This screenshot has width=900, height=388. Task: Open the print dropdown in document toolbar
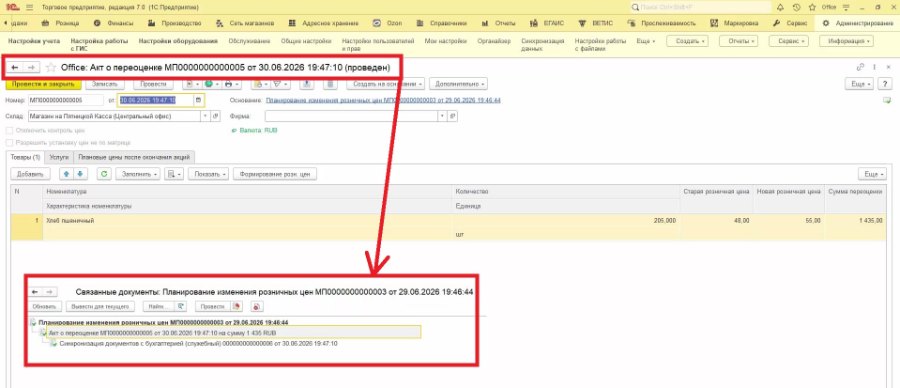(x=230, y=84)
